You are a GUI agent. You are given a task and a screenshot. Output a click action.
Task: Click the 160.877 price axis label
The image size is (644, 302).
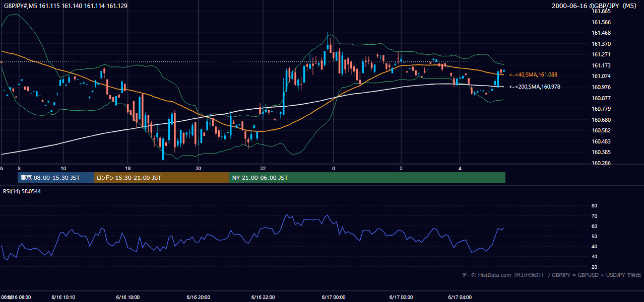pos(601,98)
